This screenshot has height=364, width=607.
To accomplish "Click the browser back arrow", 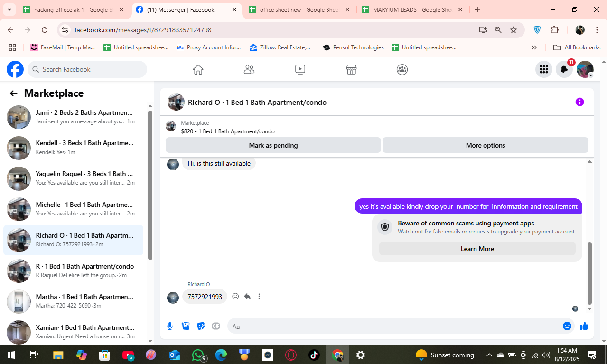I will point(10,30).
